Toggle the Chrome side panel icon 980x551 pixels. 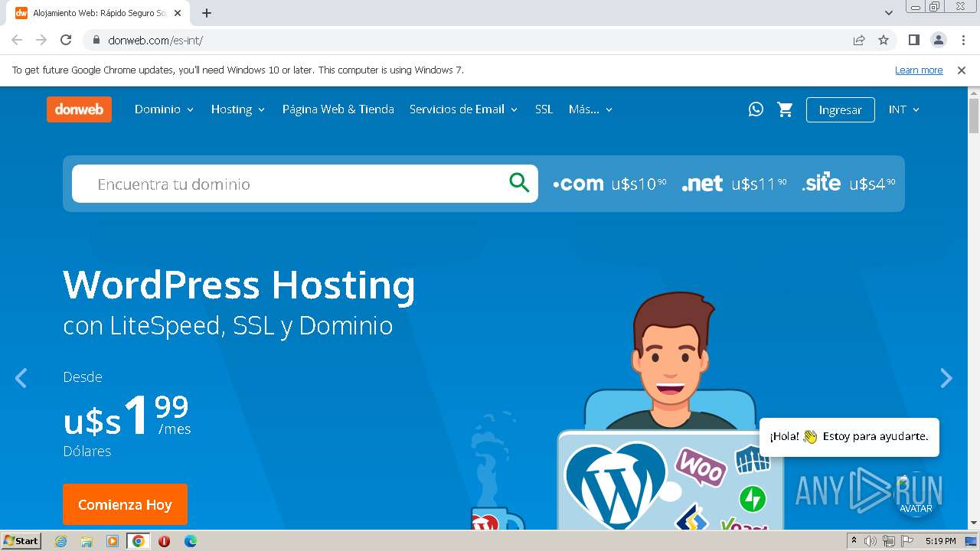tap(913, 41)
